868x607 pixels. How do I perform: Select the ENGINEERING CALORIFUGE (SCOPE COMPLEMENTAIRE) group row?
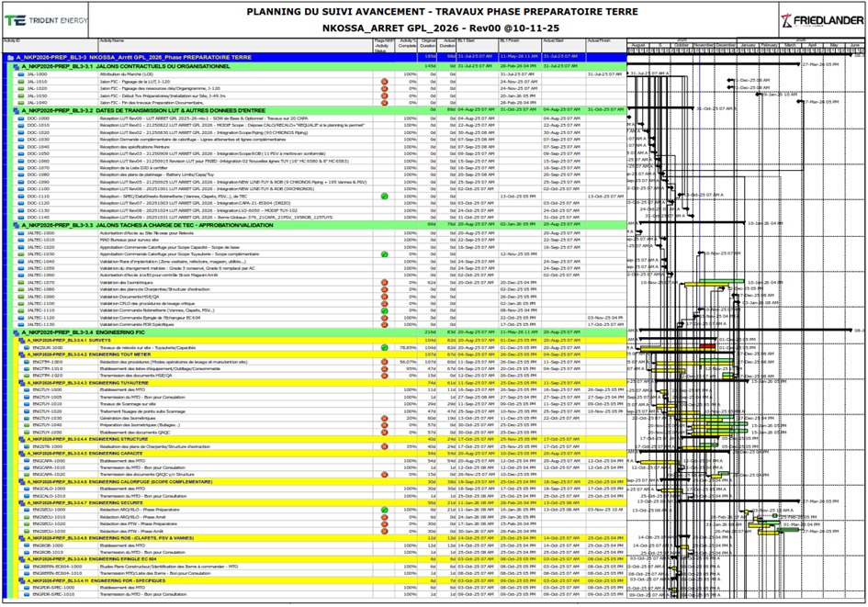(321, 482)
